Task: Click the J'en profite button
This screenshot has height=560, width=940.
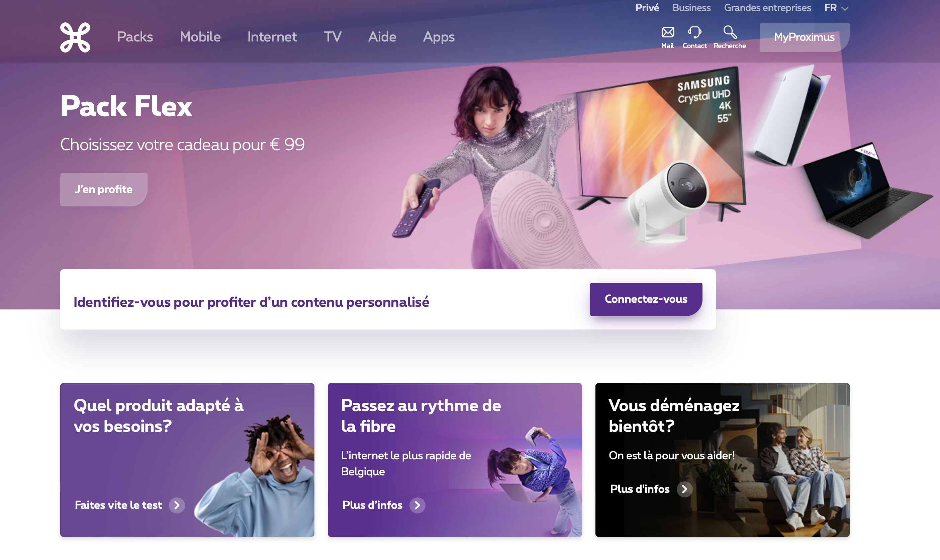Action: click(x=103, y=189)
